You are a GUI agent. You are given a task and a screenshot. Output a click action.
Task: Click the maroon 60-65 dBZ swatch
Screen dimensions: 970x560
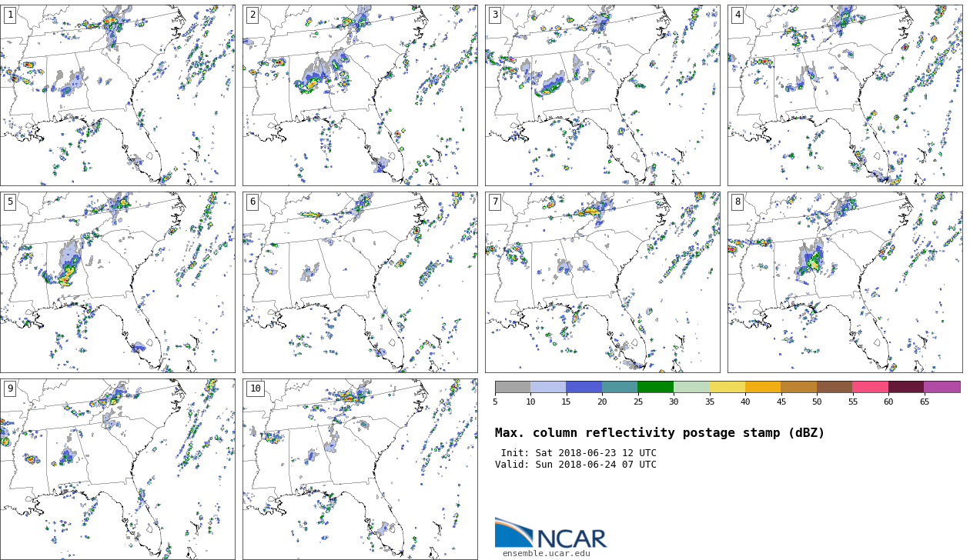pos(906,387)
